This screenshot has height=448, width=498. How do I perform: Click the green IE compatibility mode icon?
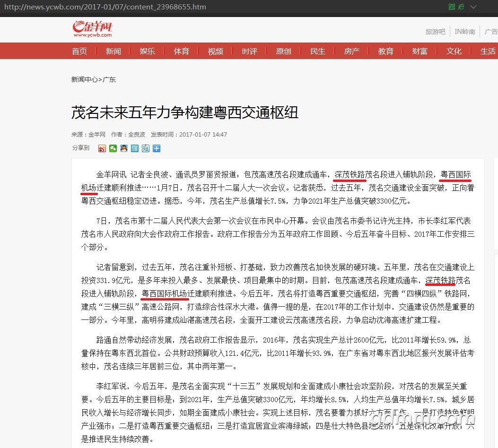[x=461, y=7]
